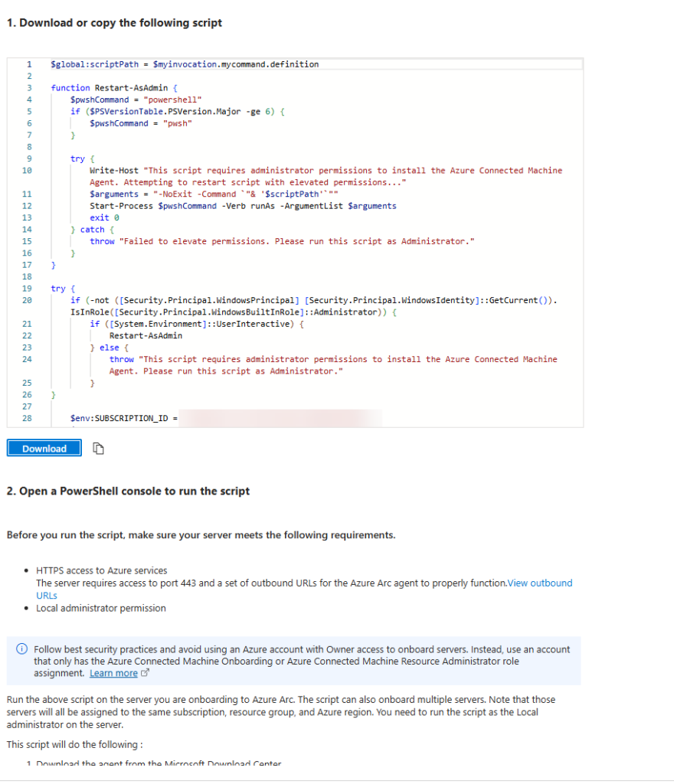Image resolution: width=674 pixels, height=784 pixels.
Task: Click the "HTTPS access to Azure services" bullet
Action: click(x=102, y=570)
